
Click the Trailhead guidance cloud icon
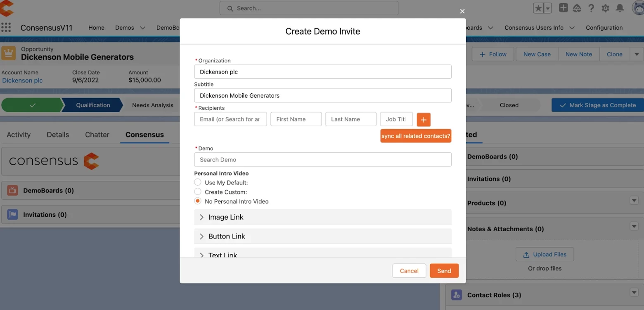click(577, 8)
